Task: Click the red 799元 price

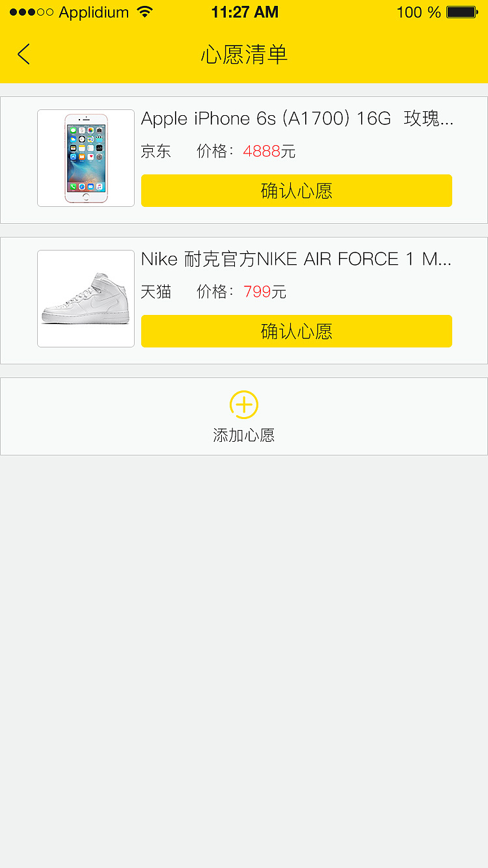Action: (264, 292)
